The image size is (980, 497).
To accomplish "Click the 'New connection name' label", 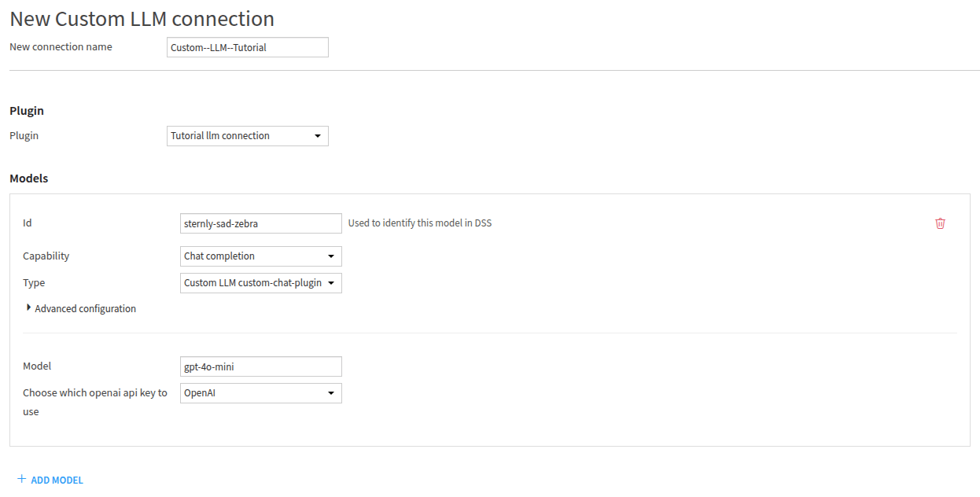I will [x=61, y=47].
